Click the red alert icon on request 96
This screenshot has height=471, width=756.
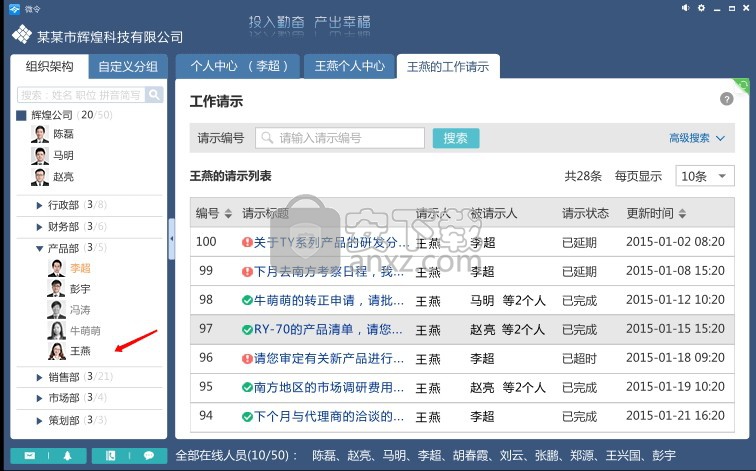pyautogui.click(x=247, y=359)
